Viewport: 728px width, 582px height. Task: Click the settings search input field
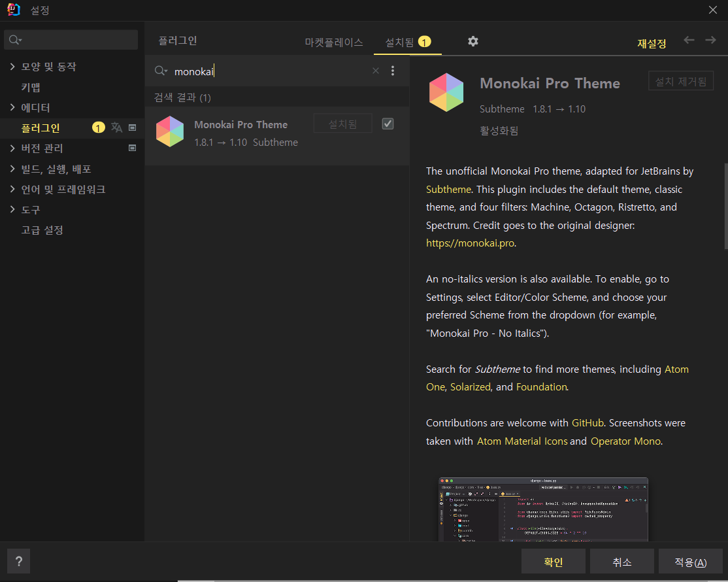tap(71, 40)
